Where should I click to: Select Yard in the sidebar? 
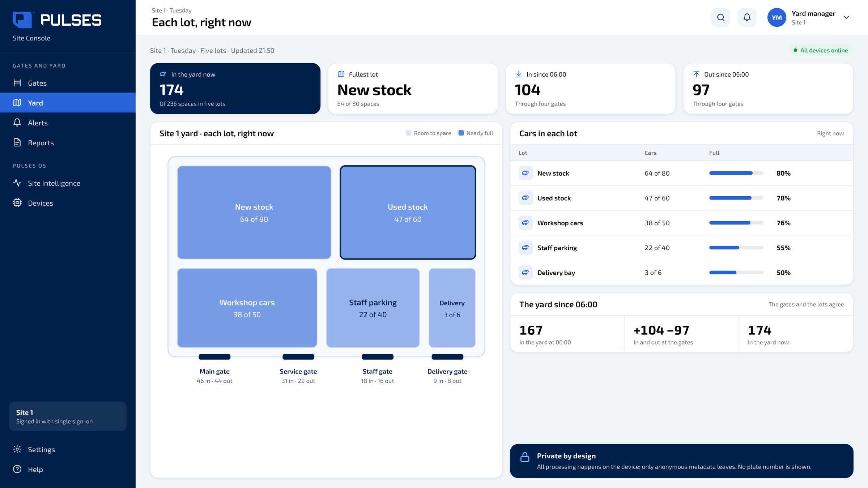68,103
